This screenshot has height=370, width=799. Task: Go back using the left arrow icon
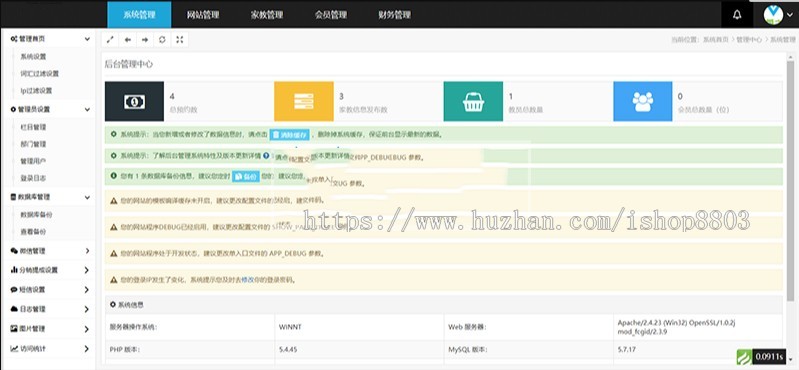[x=128, y=40]
